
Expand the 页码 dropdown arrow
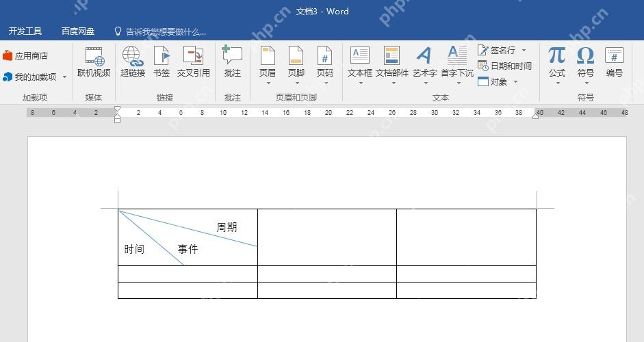pos(326,83)
